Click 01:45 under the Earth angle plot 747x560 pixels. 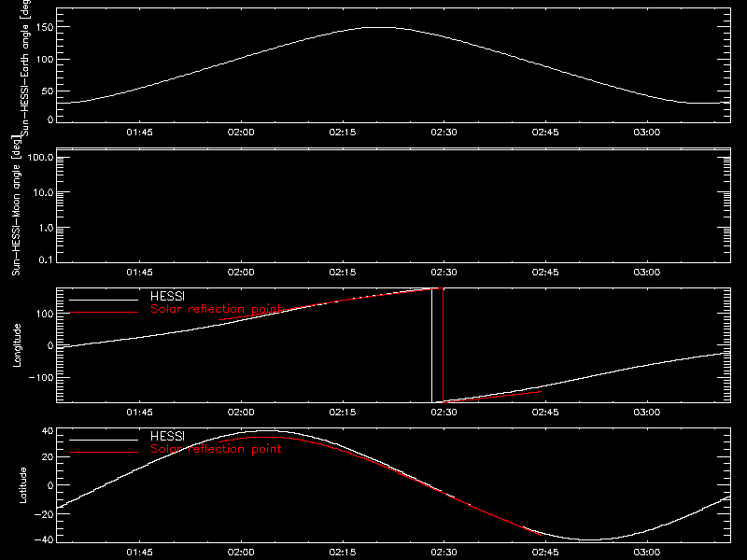tap(139, 133)
